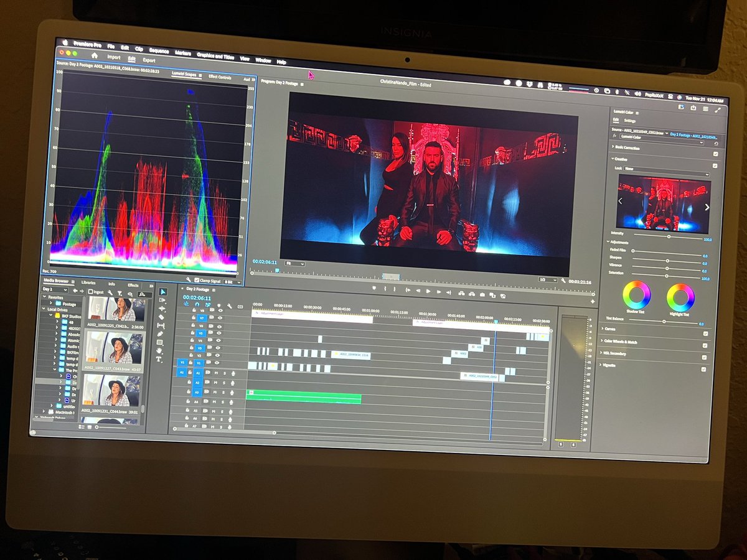Toggle Basic Correction section checkbox
747x560 pixels.
pos(715,154)
